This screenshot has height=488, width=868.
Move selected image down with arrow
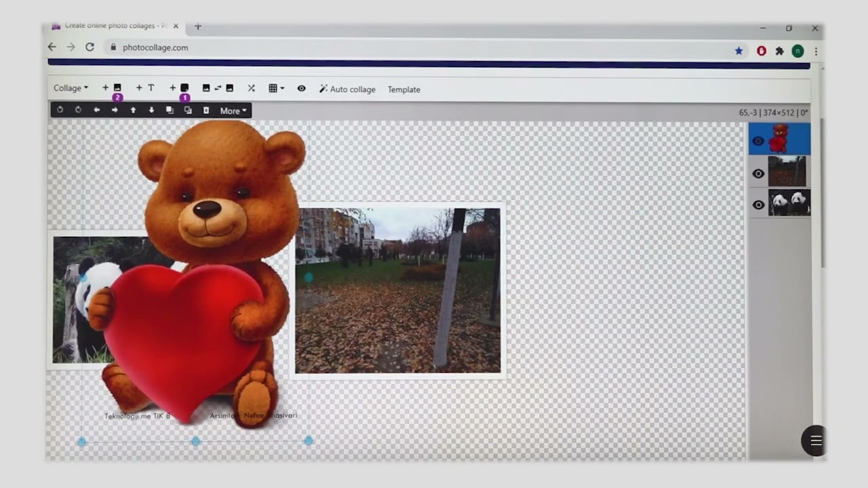coord(151,110)
